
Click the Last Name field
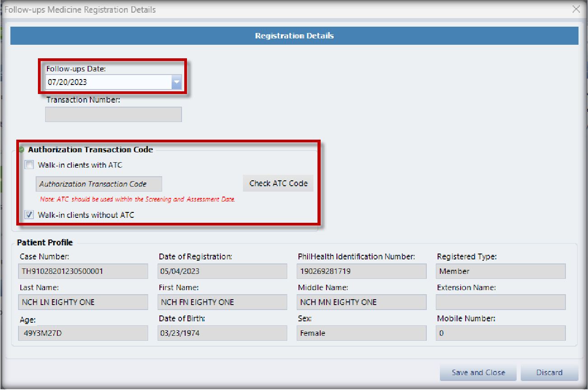(83, 302)
